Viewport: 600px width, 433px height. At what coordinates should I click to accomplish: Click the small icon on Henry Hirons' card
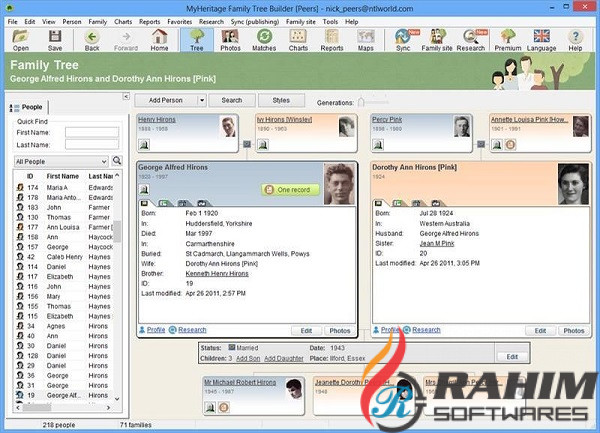pyautogui.click(x=144, y=145)
